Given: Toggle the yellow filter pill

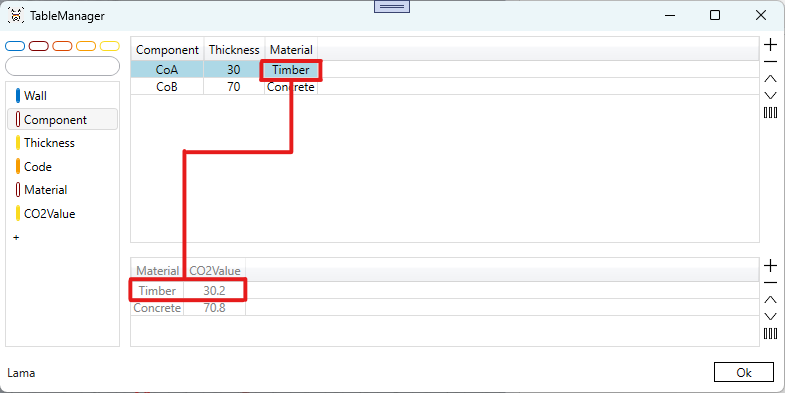Looking at the screenshot, I should click(x=110, y=46).
